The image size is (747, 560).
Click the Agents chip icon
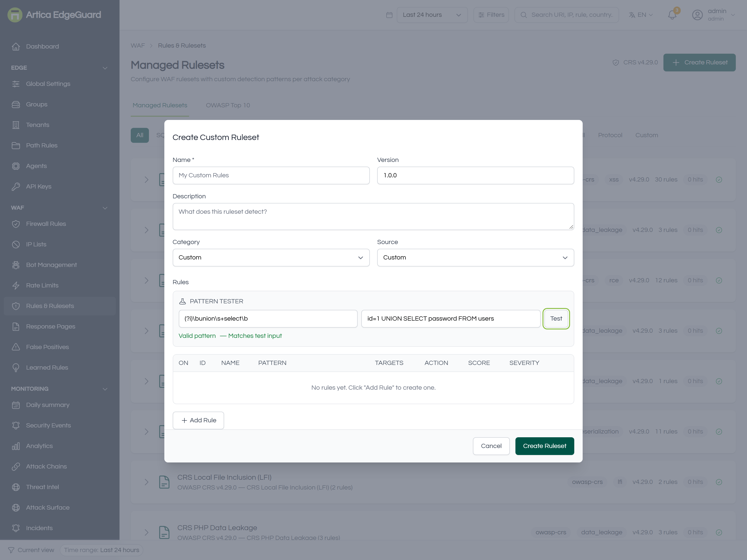tap(16, 166)
